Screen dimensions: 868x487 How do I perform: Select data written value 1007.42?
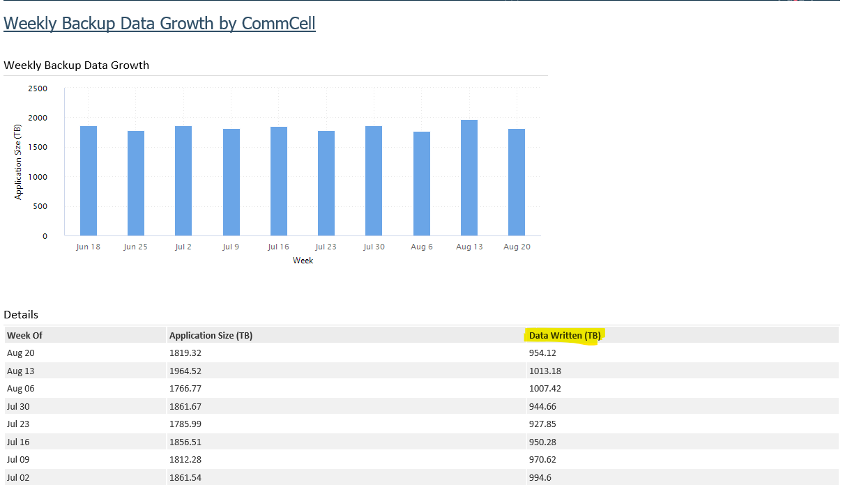point(545,388)
